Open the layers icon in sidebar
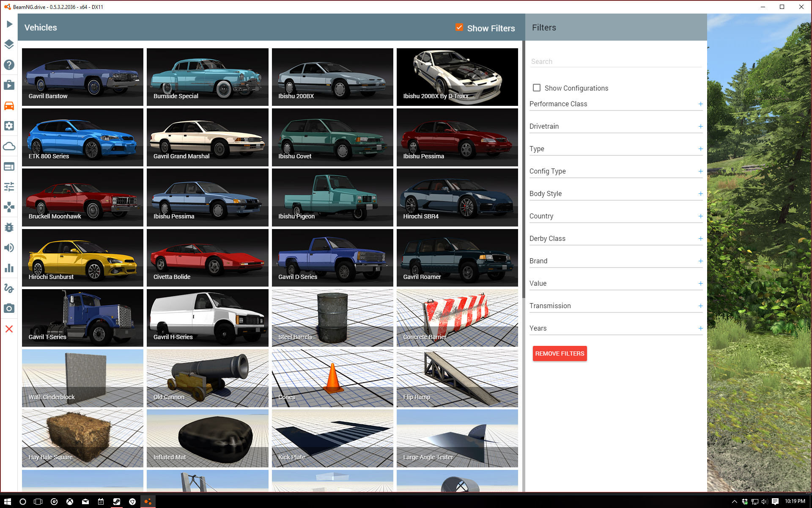This screenshot has width=812, height=508. click(x=9, y=44)
